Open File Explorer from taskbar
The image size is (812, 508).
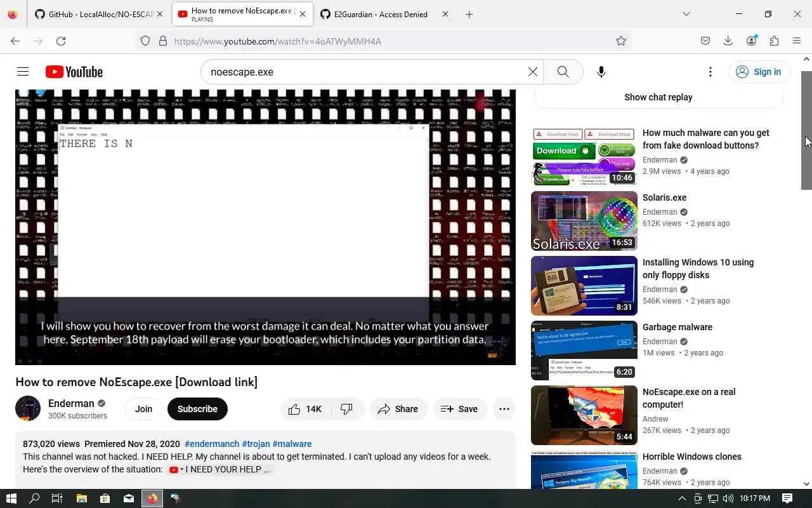coord(81,498)
